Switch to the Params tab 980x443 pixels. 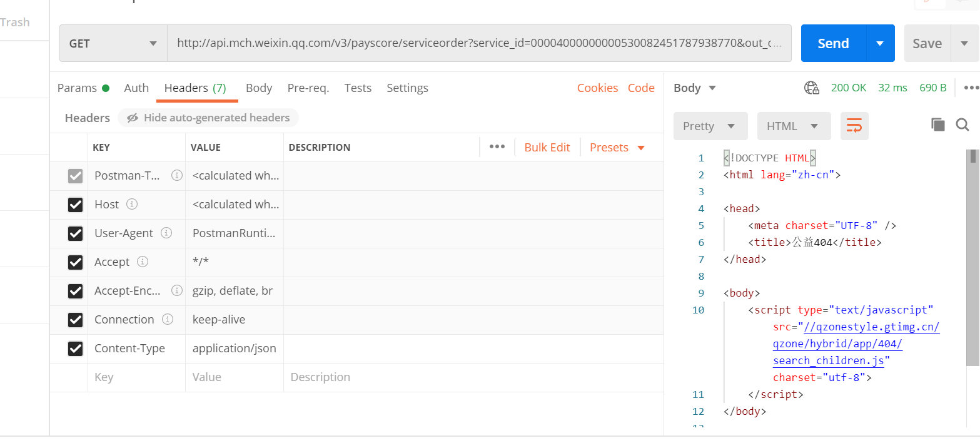pos(83,88)
